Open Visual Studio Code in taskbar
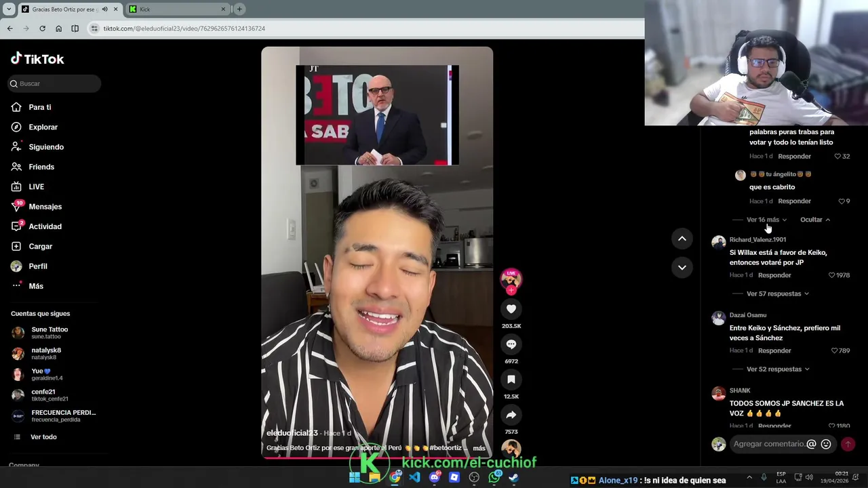This screenshot has width=868, height=488. pyautogui.click(x=414, y=478)
